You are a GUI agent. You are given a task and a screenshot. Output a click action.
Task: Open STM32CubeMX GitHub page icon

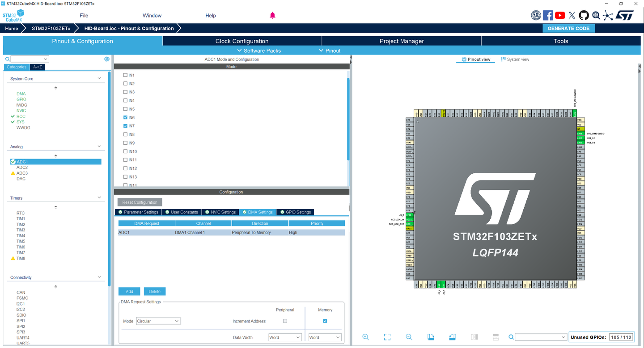584,15
